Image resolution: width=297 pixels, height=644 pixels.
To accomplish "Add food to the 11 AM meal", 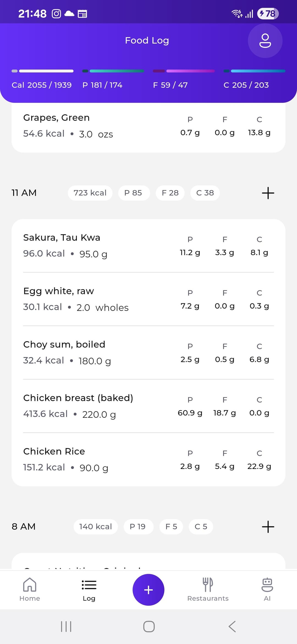I will [x=268, y=193].
